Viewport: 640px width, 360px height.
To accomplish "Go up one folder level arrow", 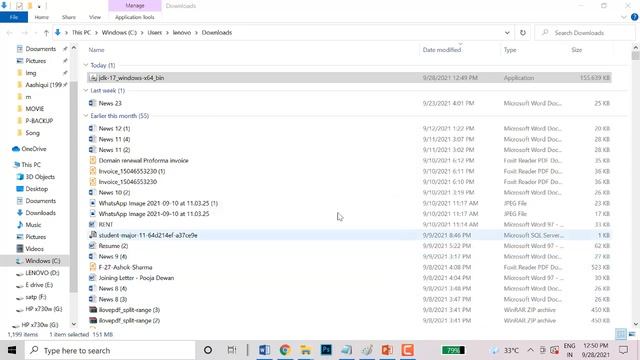I will point(46,33).
